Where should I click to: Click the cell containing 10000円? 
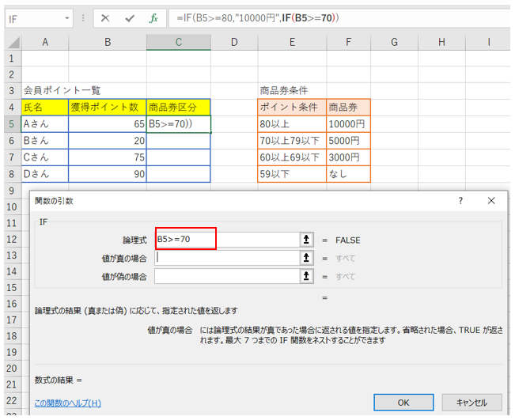point(348,123)
